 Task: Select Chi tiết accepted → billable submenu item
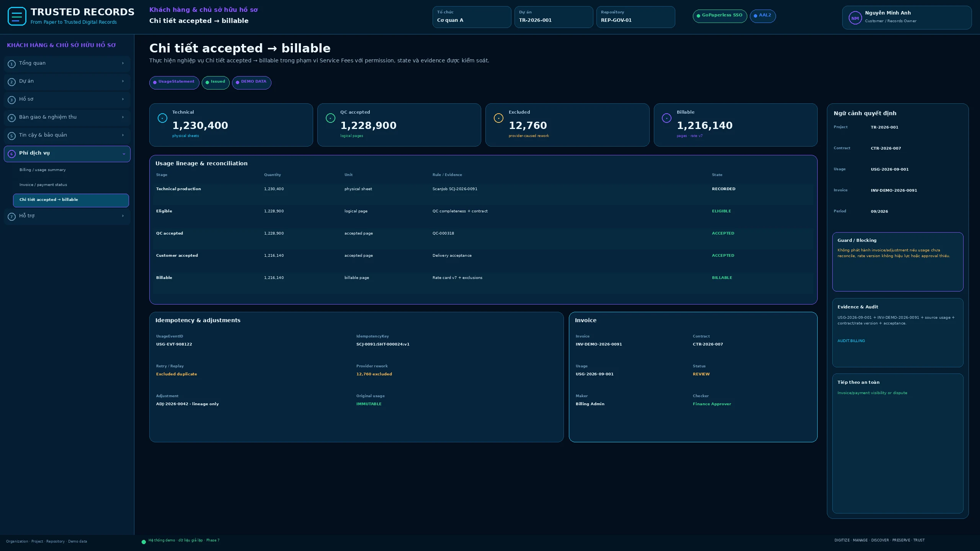(x=71, y=200)
